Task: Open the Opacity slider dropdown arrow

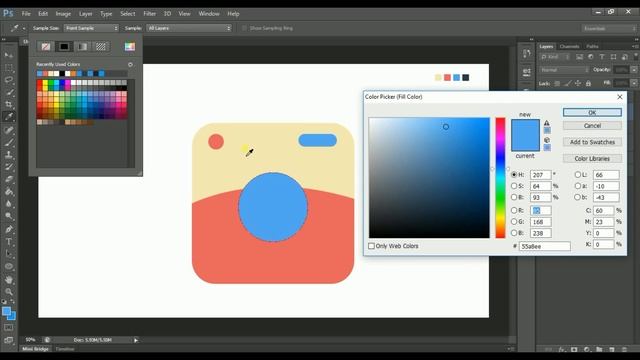Action: tap(634, 70)
